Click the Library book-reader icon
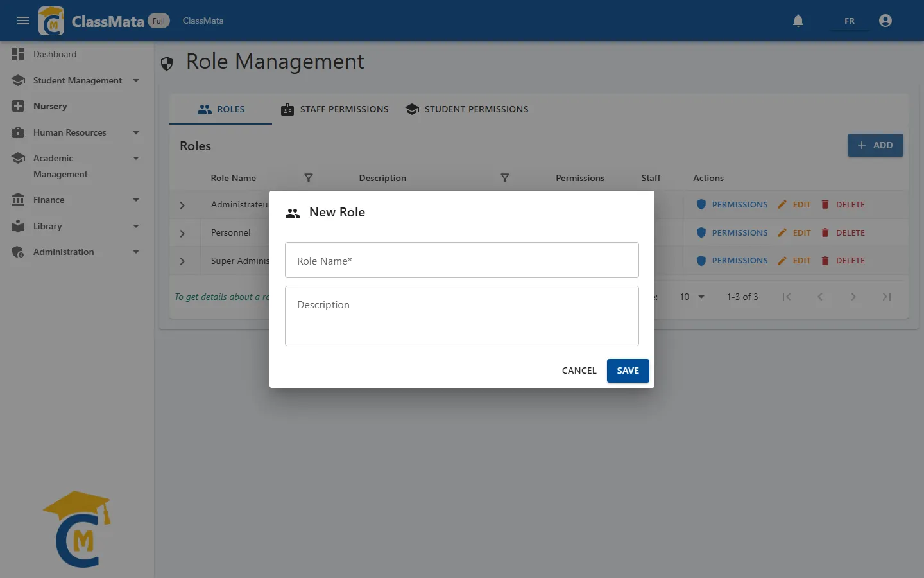 tap(18, 226)
